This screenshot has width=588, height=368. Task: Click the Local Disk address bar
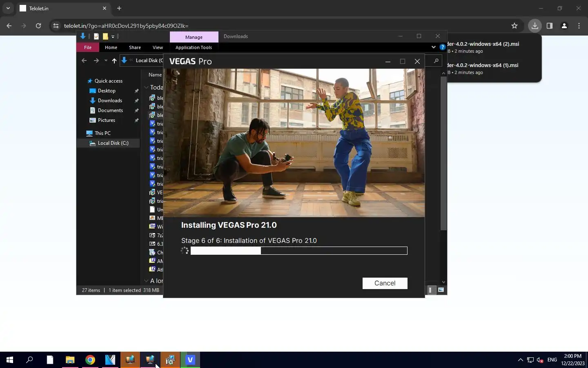149,61
